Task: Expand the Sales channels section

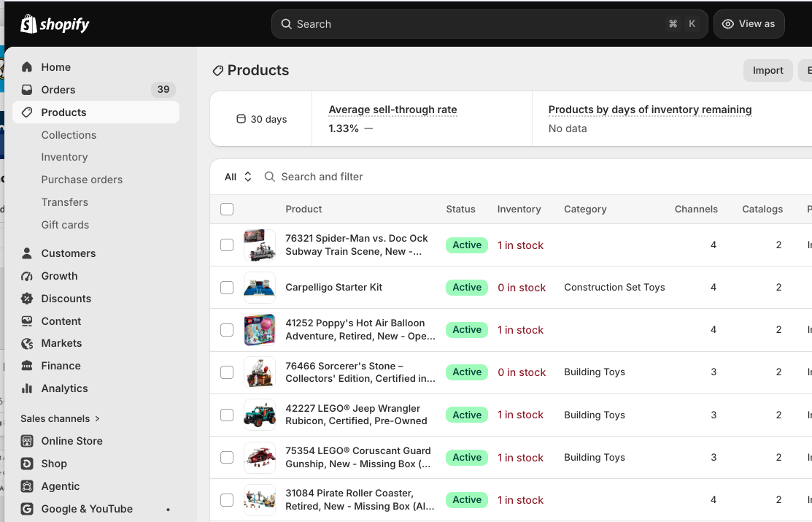Action: [x=60, y=418]
